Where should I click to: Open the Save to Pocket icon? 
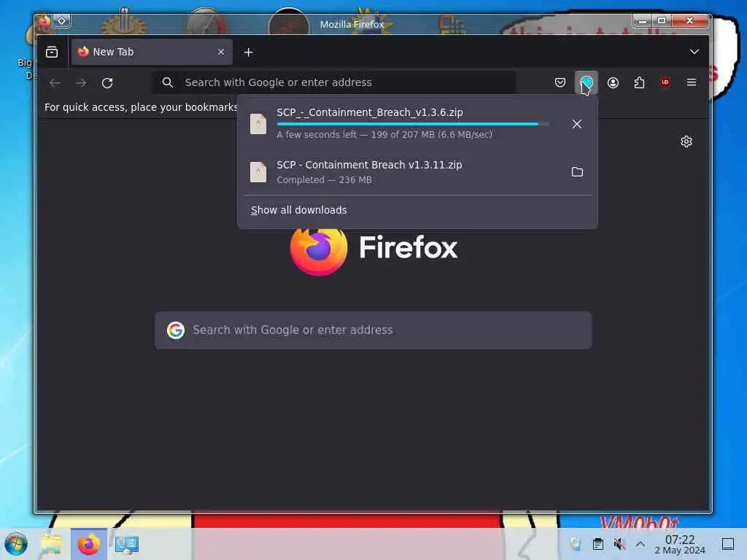click(560, 82)
